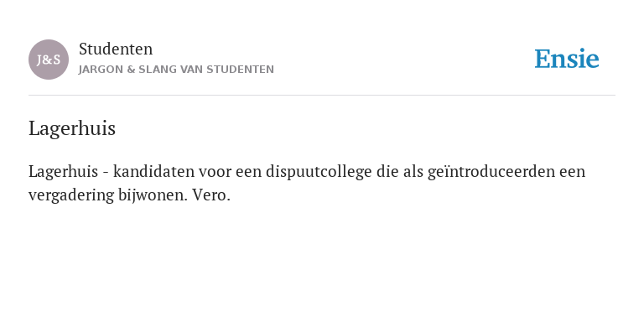Select the word die in the definition
Screen dimensions: 644x322
387,172
